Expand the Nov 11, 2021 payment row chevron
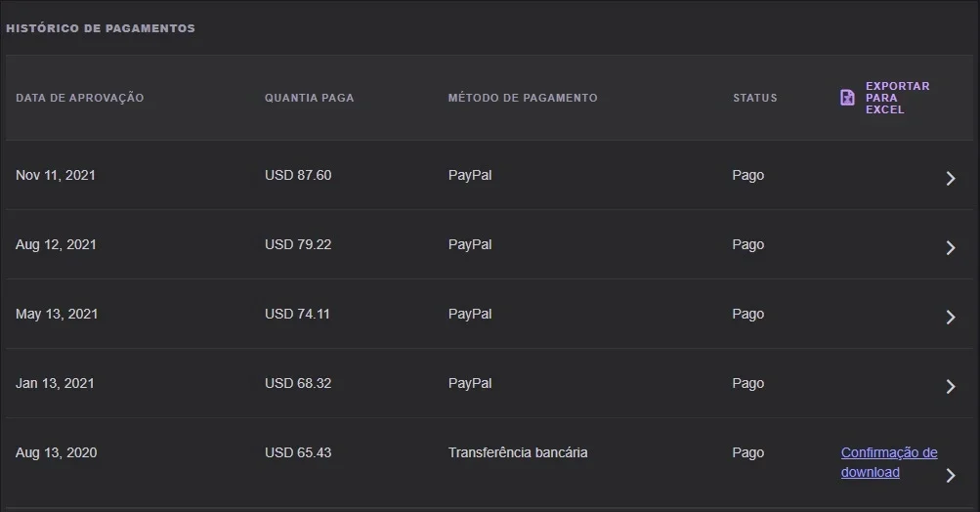The width and height of the screenshot is (980, 512). tap(951, 178)
